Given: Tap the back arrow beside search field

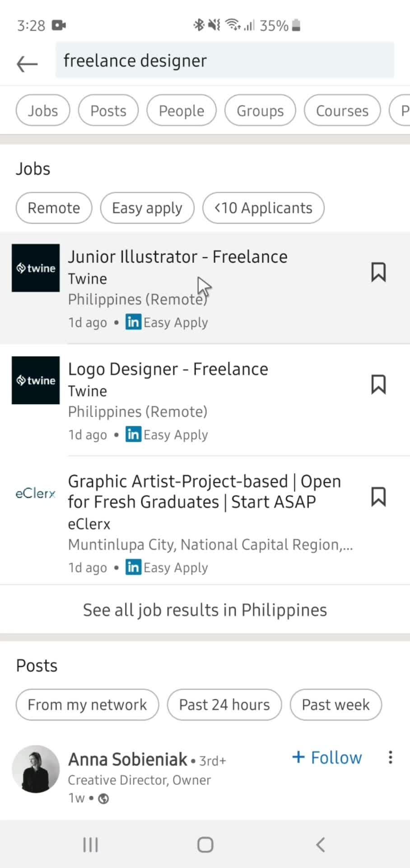Looking at the screenshot, I should click(27, 64).
